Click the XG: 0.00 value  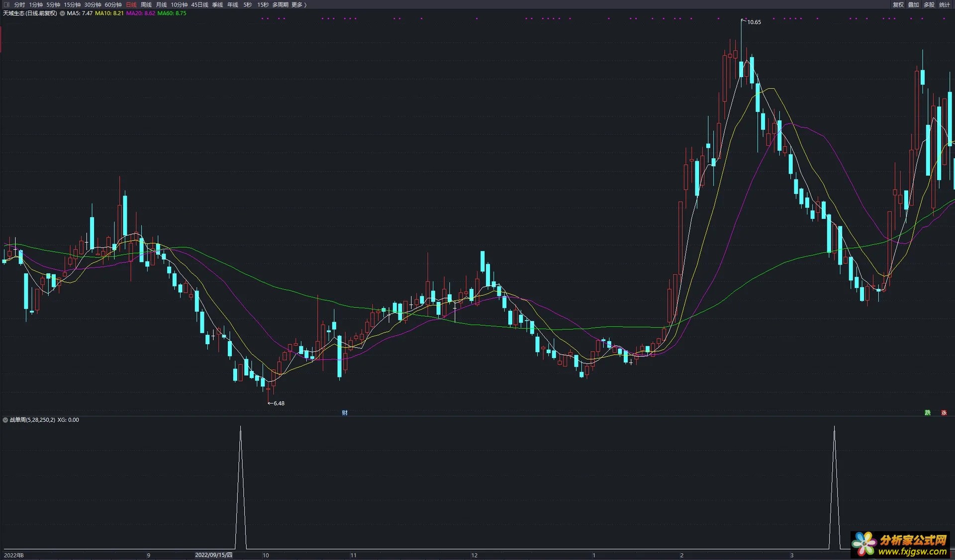point(68,420)
